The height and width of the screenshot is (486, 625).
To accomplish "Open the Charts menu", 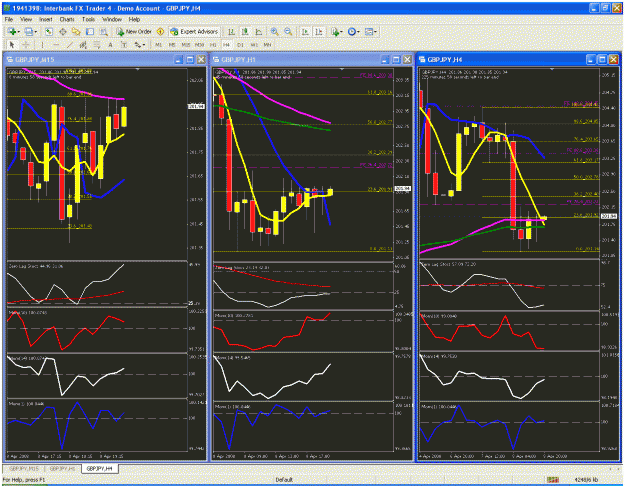I will coord(67,19).
